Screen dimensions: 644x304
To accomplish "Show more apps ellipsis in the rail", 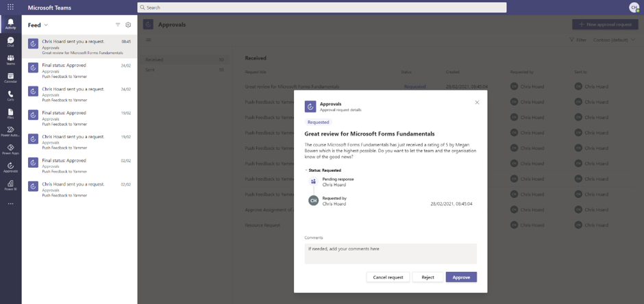I will coord(11,203).
